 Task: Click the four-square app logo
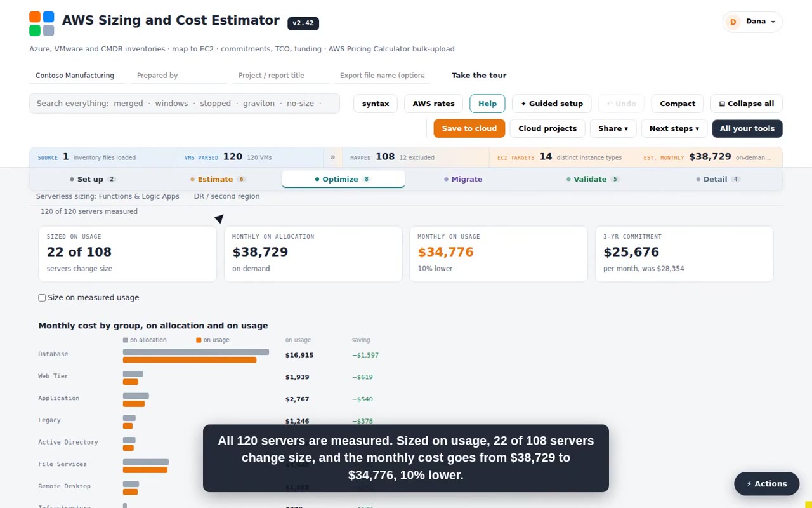pyautogui.click(x=42, y=23)
